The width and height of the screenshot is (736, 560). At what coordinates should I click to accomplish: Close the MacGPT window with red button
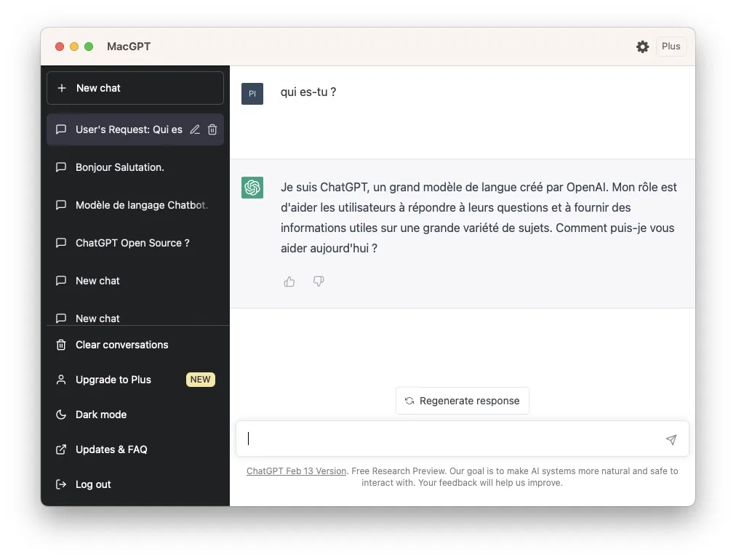coord(60,47)
